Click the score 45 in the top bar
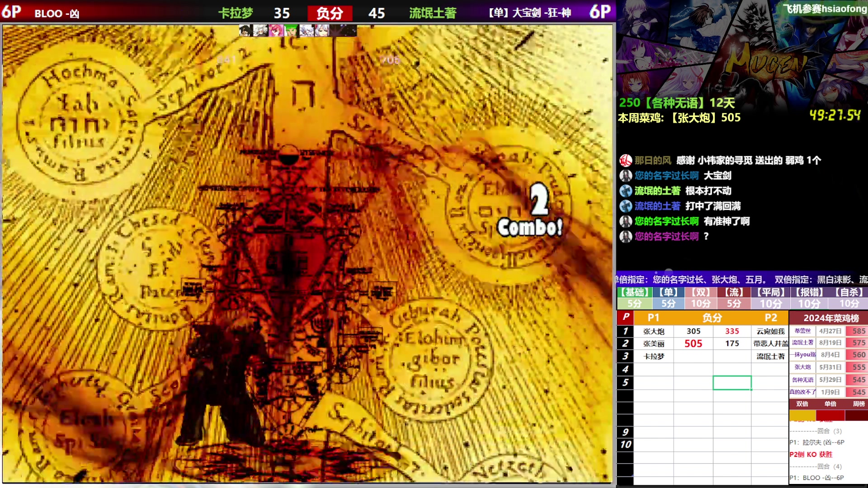Screen dimensions: 868x488 click(377, 13)
